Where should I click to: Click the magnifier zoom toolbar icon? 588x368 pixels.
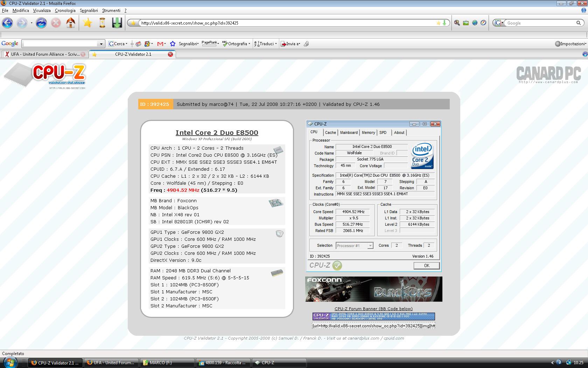(x=457, y=23)
